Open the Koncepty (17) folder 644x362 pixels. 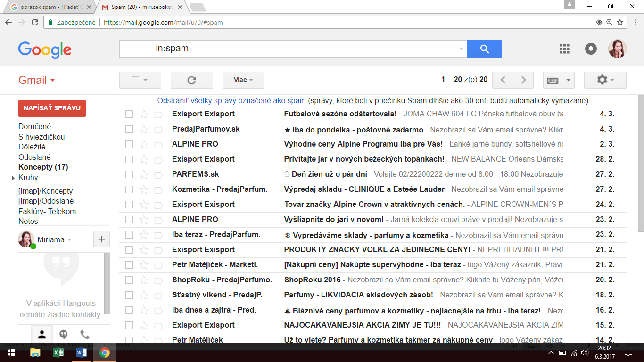tap(43, 167)
